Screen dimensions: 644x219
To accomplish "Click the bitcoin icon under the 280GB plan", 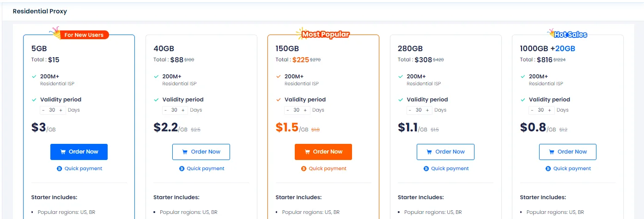I will tap(426, 169).
